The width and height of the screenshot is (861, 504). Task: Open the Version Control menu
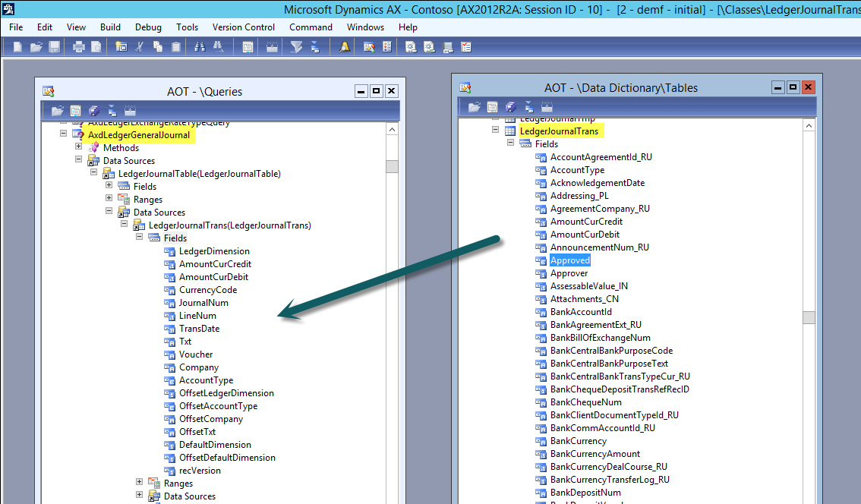243,27
